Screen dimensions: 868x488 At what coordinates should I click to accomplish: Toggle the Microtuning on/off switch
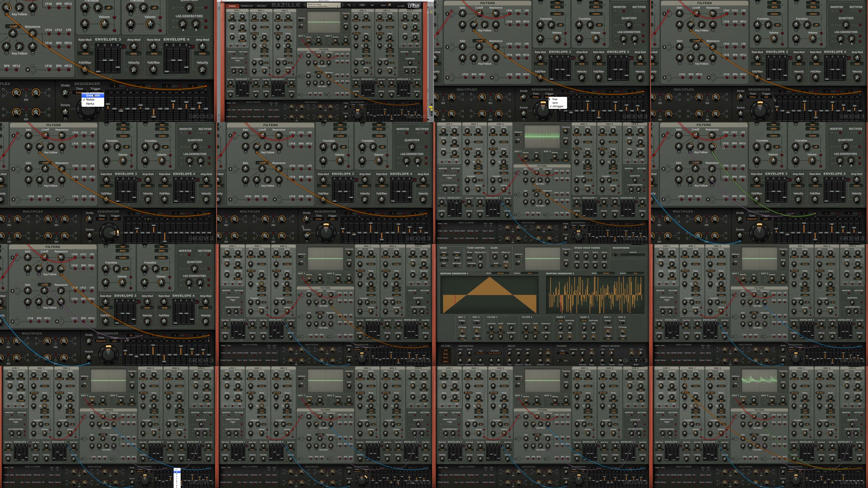click(x=614, y=255)
